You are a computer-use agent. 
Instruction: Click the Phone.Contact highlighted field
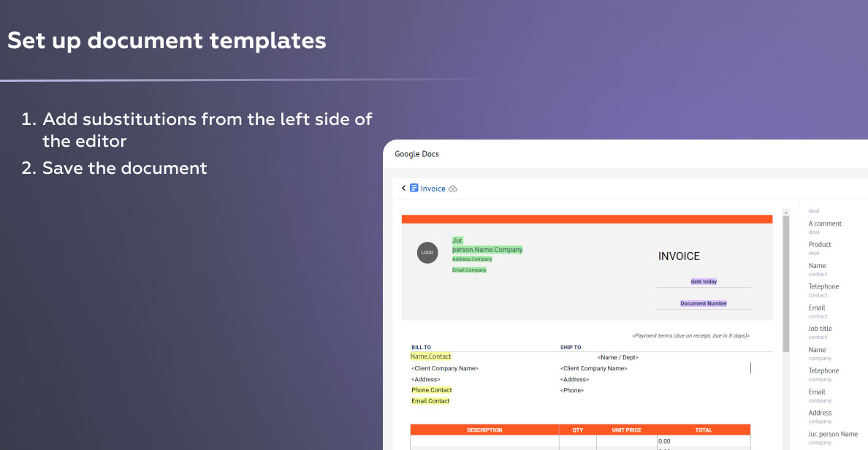point(431,390)
